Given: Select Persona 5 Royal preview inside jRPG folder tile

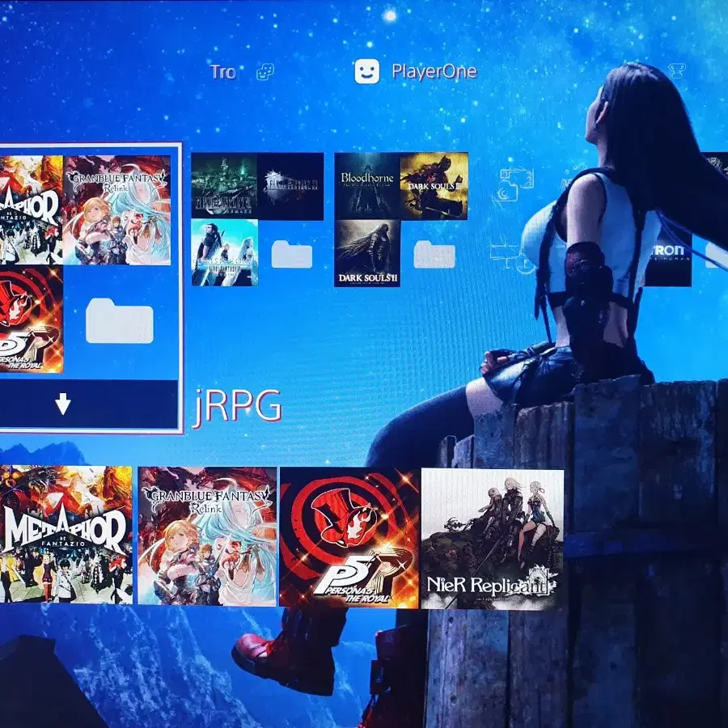Looking at the screenshot, I should 31,320.
